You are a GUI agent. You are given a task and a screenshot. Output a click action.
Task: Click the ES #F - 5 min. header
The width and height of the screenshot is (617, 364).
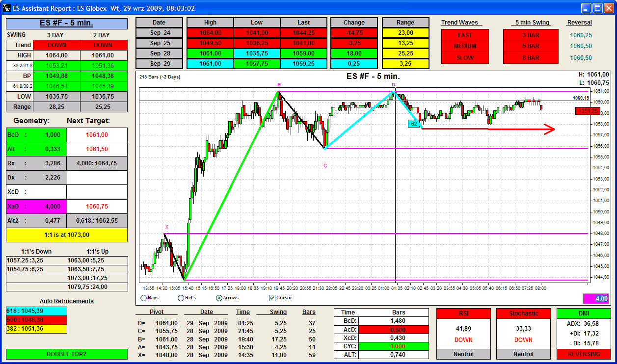tap(66, 23)
